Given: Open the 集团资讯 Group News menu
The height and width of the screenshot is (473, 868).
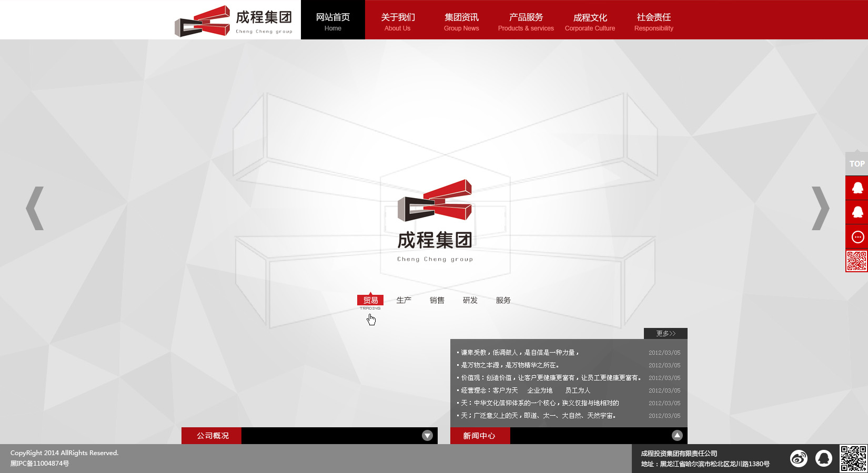Looking at the screenshot, I should click(x=461, y=22).
